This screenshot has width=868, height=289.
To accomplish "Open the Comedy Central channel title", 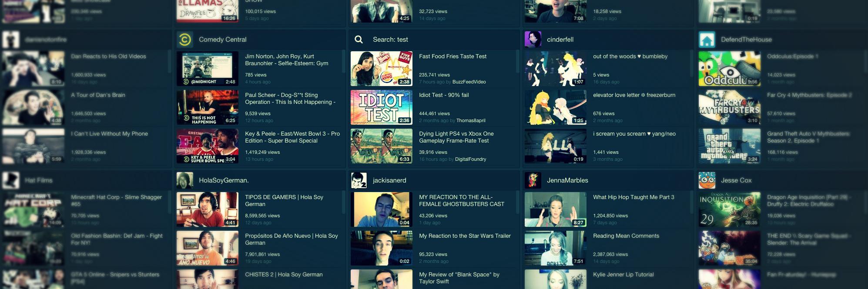I will [x=222, y=40].
